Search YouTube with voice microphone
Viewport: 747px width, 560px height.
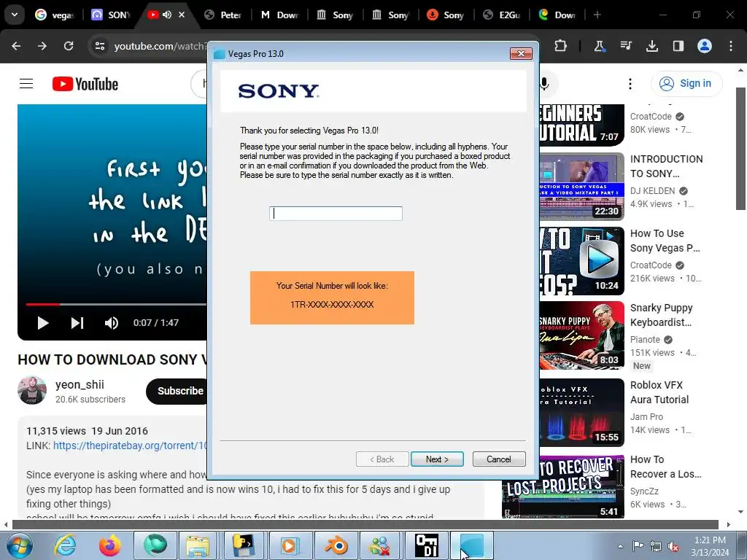(544, 84)
